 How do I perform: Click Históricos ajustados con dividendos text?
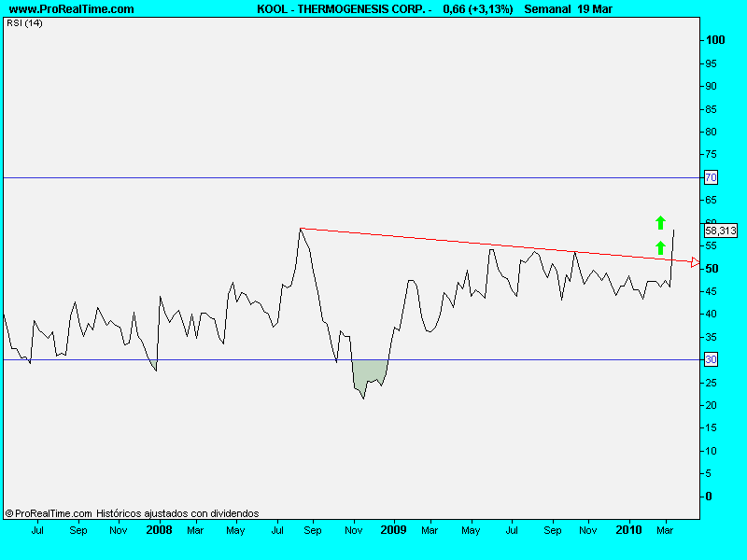(177, 513)
